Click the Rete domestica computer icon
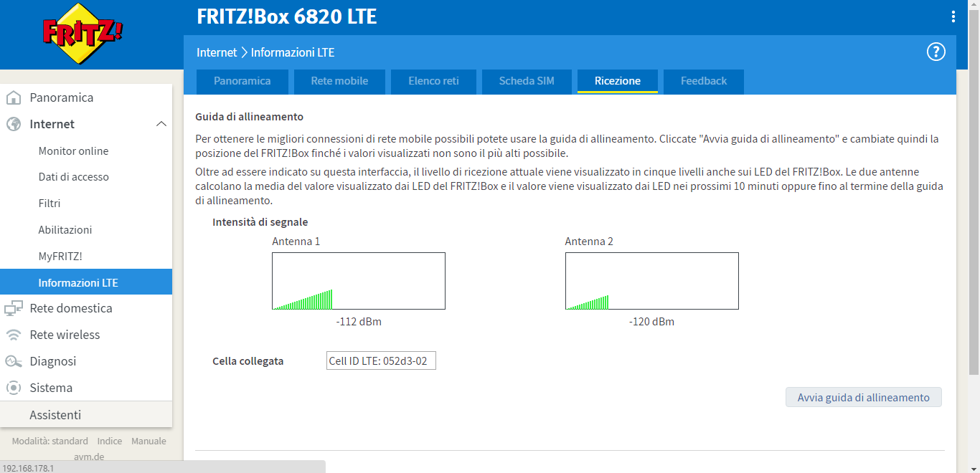This screenshot has height=473, width=980. click(x=13, y=308)
